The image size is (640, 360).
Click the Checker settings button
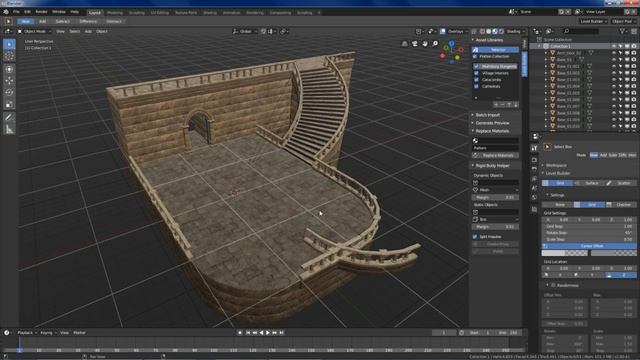[621, 204]
